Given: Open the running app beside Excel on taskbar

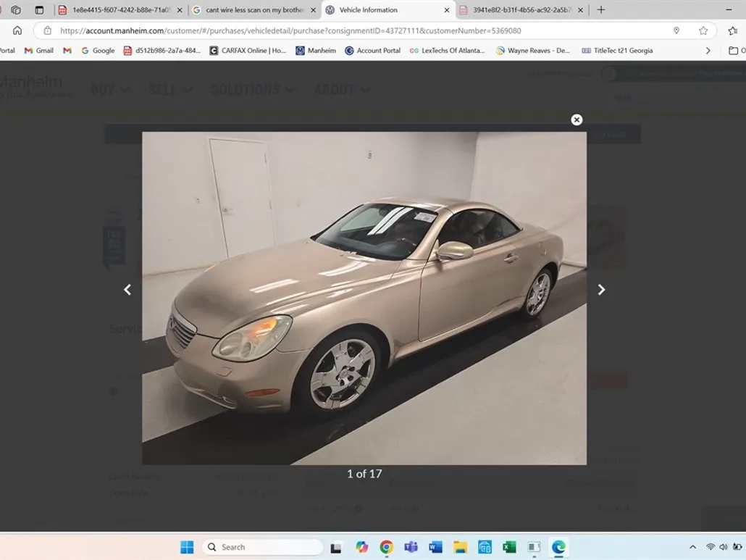Looking at the screenshot, I should [x=534, y=547].
